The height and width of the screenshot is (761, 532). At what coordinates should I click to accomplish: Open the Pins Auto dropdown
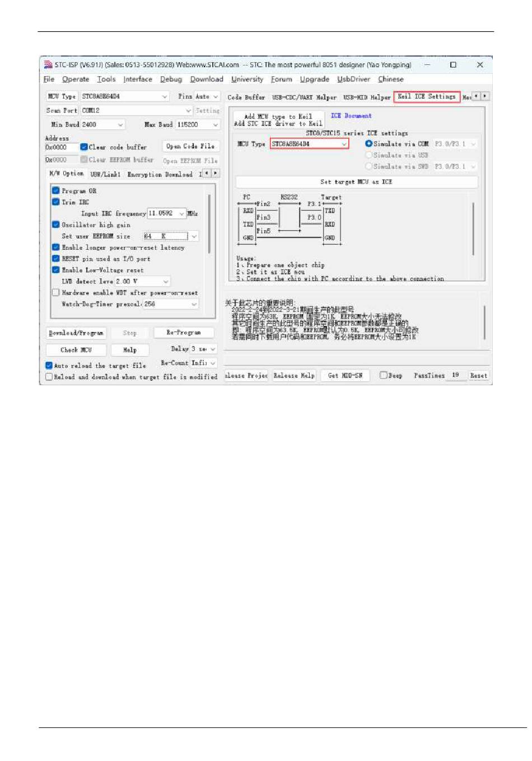point(216,96)
